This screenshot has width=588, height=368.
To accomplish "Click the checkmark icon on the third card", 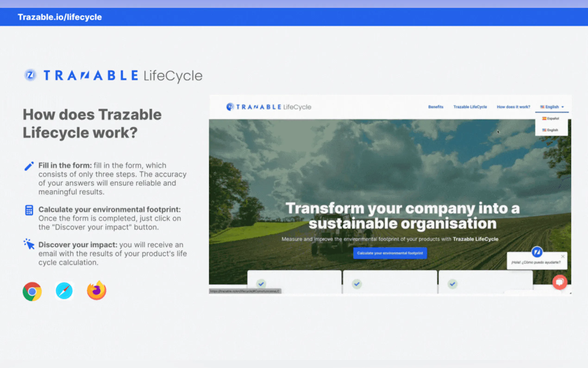I will coord(452,284).
